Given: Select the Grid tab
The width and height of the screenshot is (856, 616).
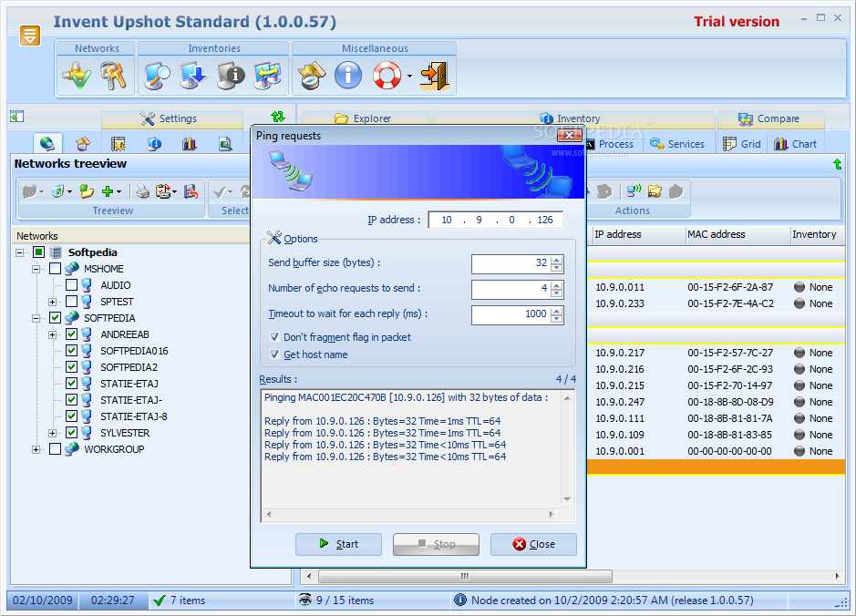Looking at the screenshot, I should 742,144.
